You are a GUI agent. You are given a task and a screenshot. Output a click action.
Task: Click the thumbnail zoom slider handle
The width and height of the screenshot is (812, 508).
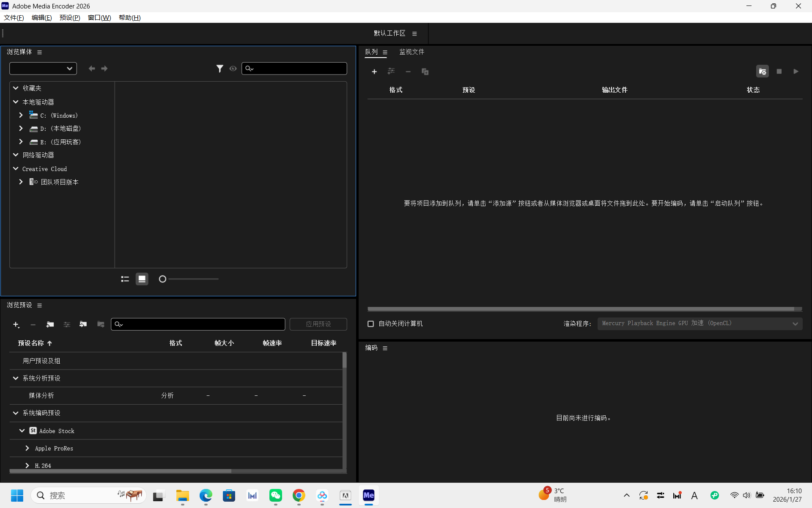coord(162,279)
